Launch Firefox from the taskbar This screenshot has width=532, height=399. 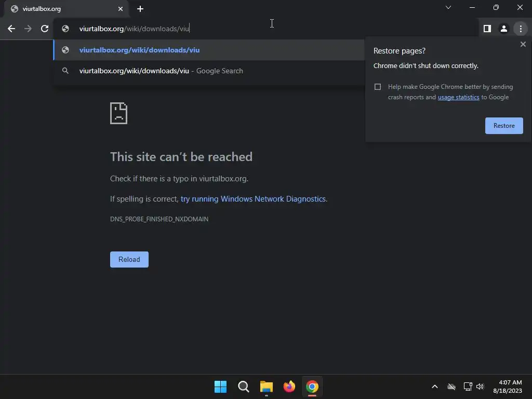click(289, 387)
